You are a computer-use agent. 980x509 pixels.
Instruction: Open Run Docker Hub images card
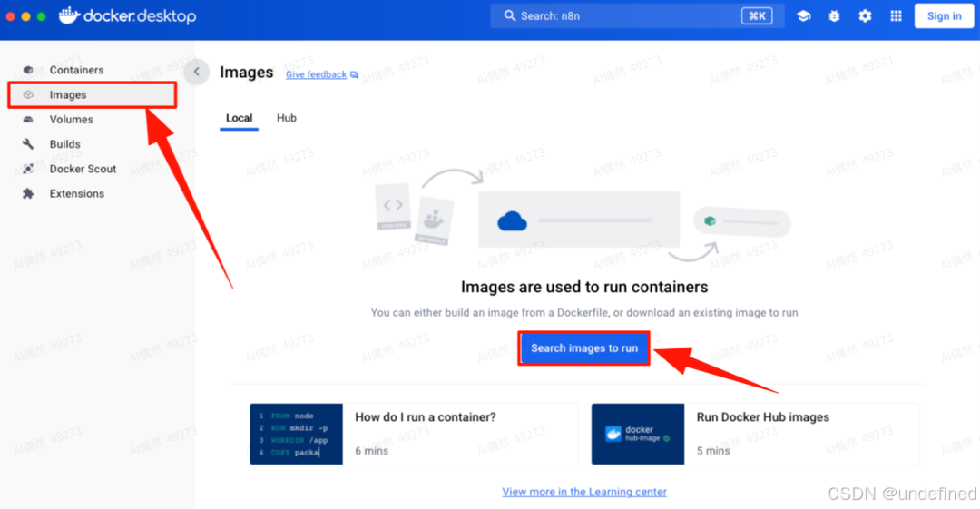pyautogui.click(x=756, y=434)
